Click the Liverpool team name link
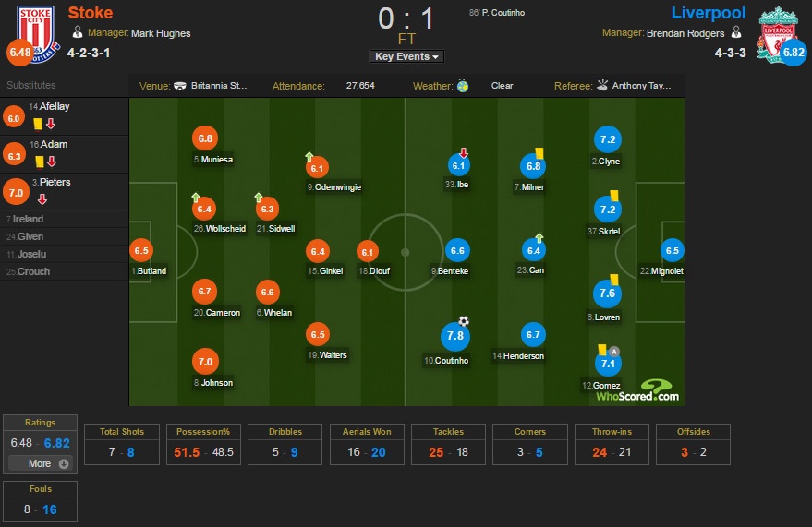This screenshot has height=527, width=812. (x=709, y=13)
